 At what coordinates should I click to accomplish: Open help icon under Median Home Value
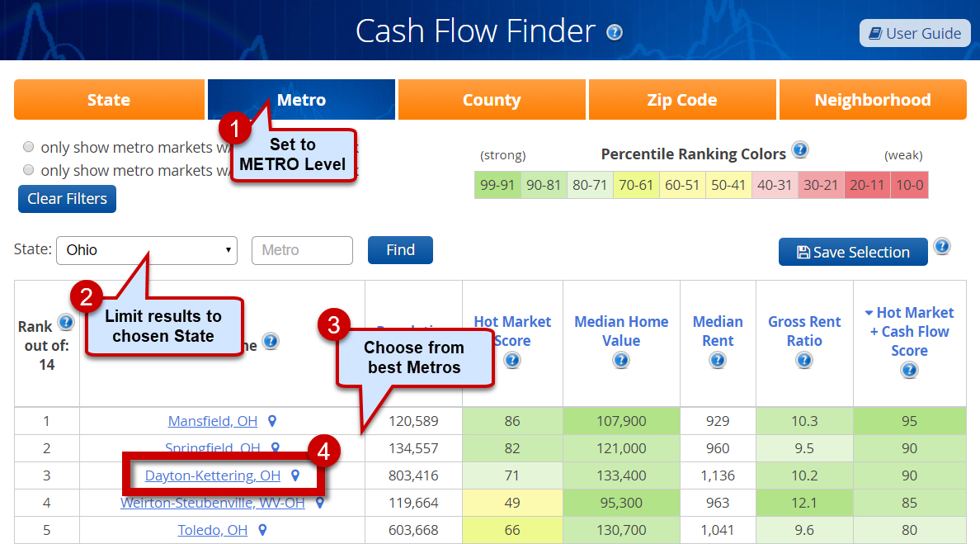tap(621, 361)
